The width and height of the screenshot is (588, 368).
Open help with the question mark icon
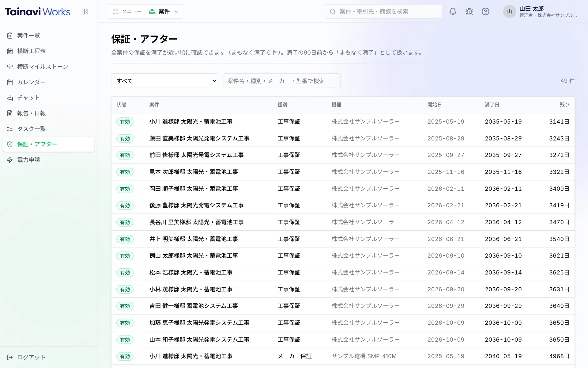[485, 12]
